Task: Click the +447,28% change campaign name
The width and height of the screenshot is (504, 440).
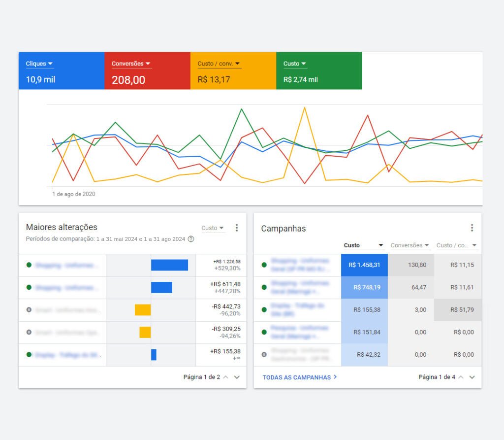Action: (x=66, y=287)
